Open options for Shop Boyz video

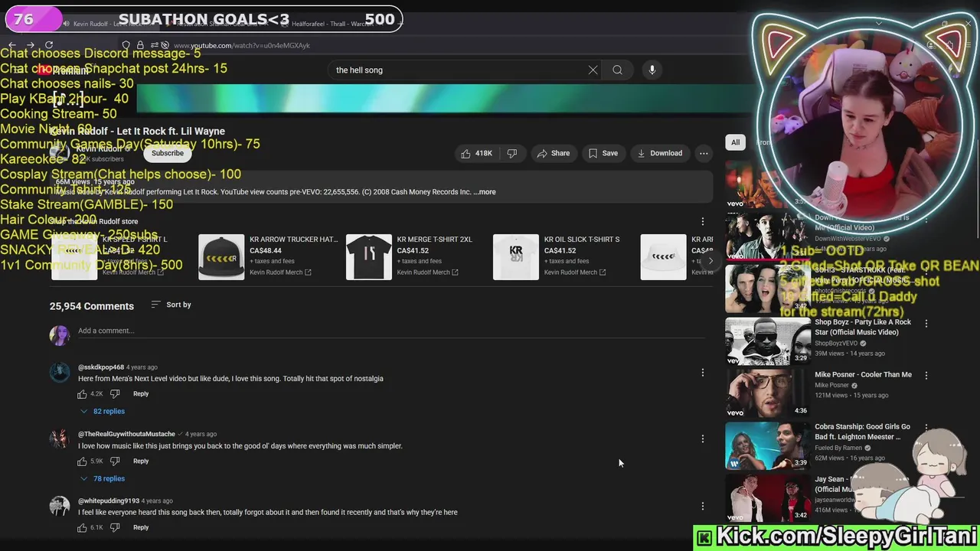pos(926,324)
